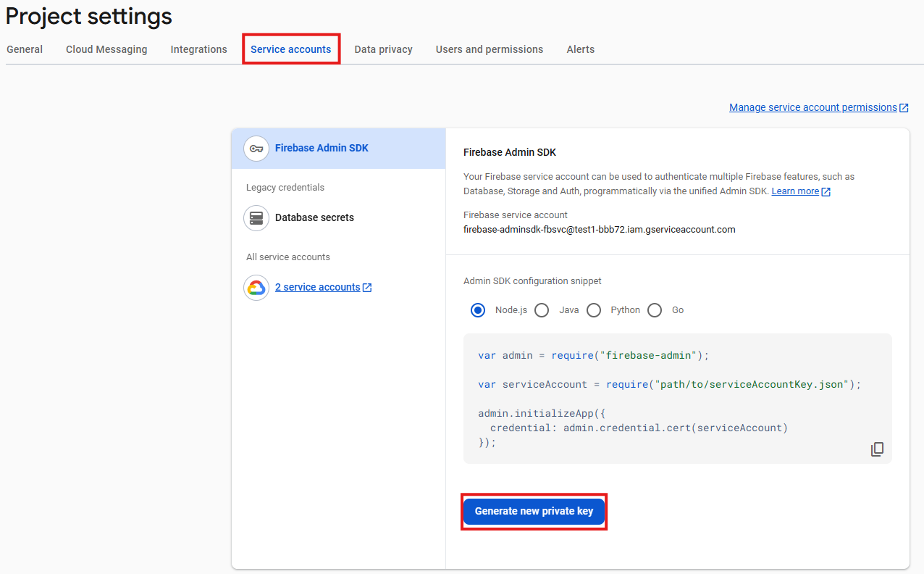This screenshot has width=924, height=574.
Task: Click the Database secrets stack icon
Action: pyautogui.click(x=256, y=217)
